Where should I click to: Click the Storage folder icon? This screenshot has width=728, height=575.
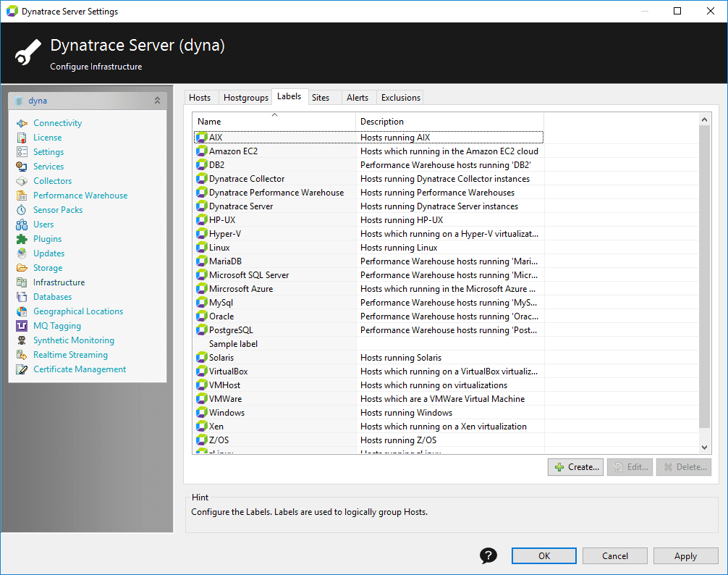click(22, 268)
